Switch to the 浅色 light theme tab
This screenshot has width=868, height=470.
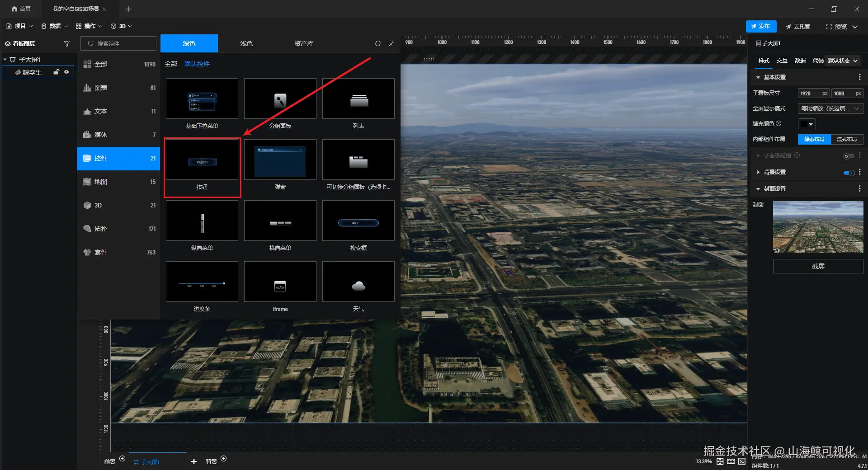click(x=246, y=43)
